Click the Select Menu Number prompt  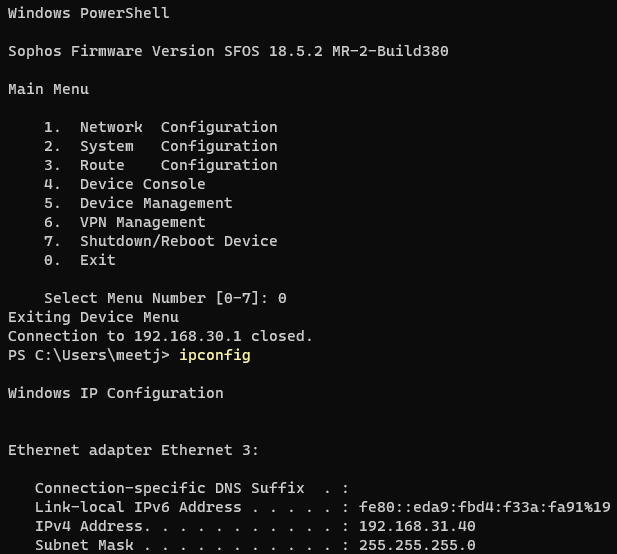click(165, 298)
